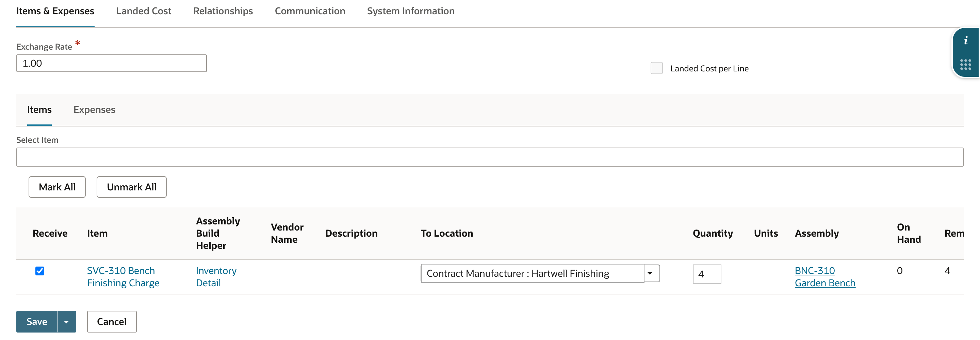Open SVC-310 Bench Finishing Charge link
This screenshot has height=340, width=980.
coord(123,277)
